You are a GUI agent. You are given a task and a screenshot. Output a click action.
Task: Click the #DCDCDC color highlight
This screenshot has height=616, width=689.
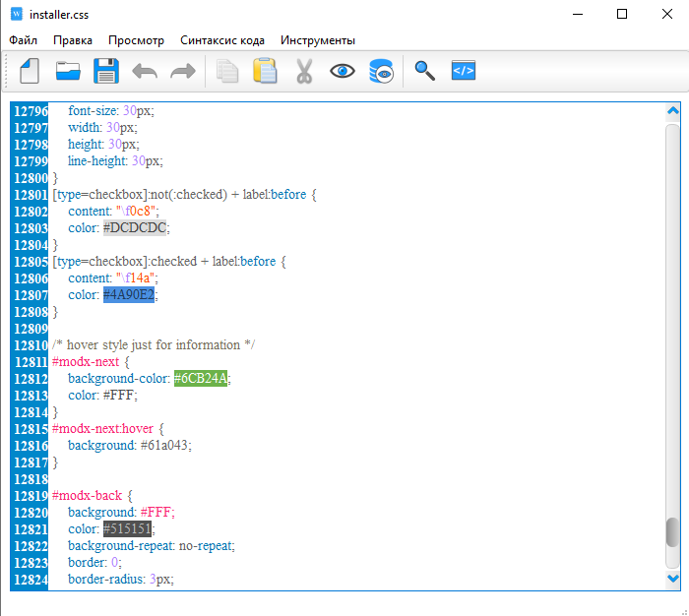[135, 227]
